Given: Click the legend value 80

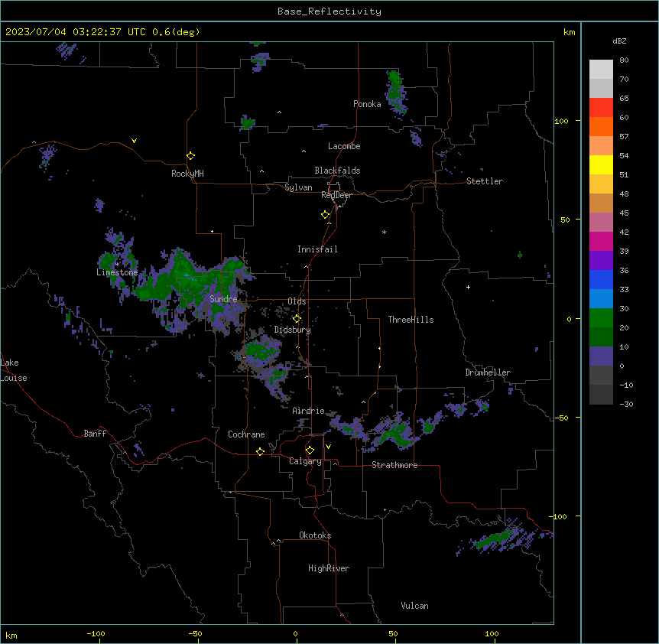Looking at the screenshot, I should 624,60.
